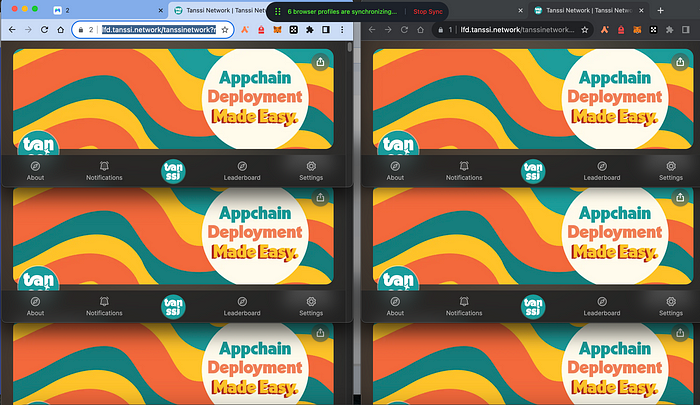Share third banner in right window

click(x=680, y=333)
